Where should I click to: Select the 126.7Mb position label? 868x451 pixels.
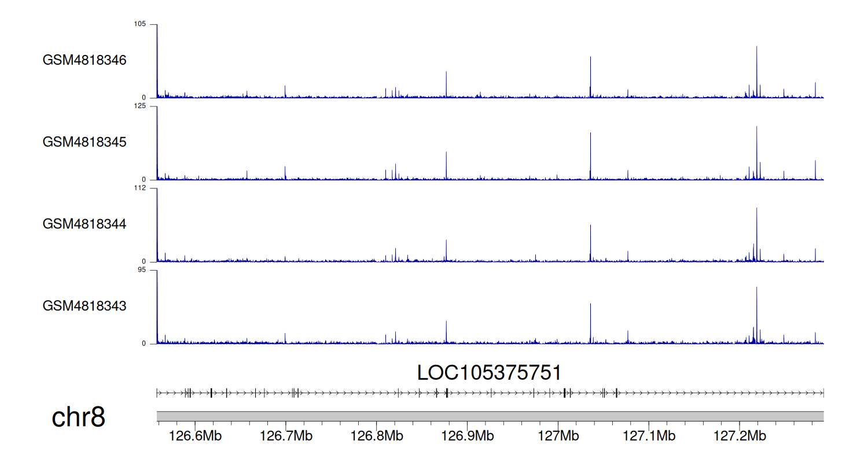[x=287, y=435]
